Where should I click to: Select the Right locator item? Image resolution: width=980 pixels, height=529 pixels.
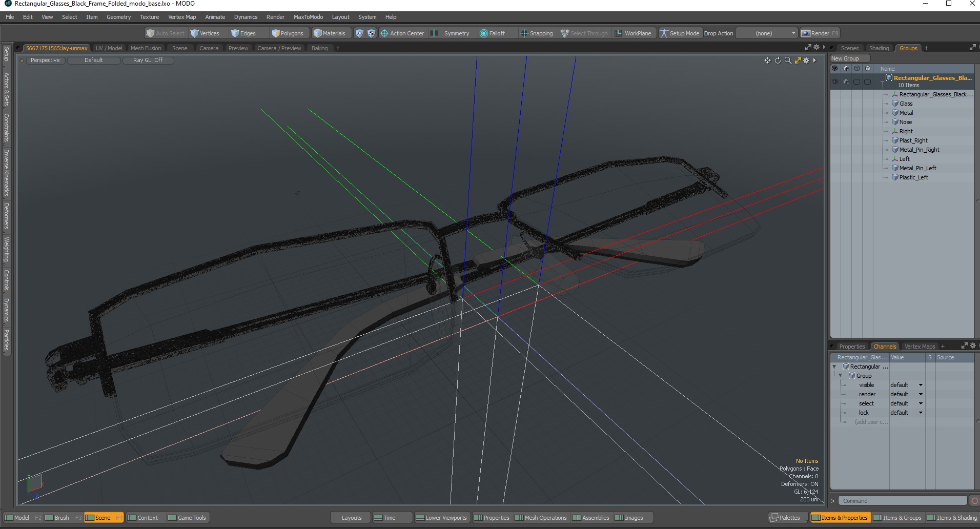pyautogui.click(x=906, y=131)
